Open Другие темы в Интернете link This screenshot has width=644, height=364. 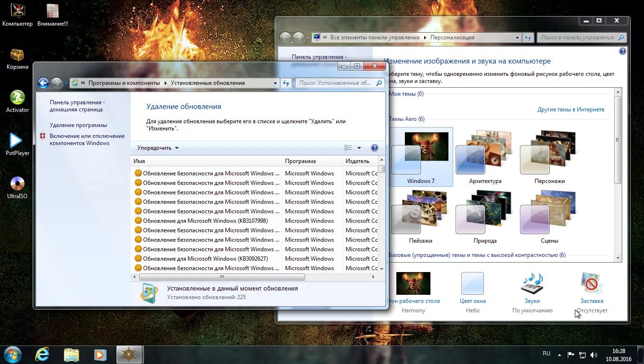571,109
